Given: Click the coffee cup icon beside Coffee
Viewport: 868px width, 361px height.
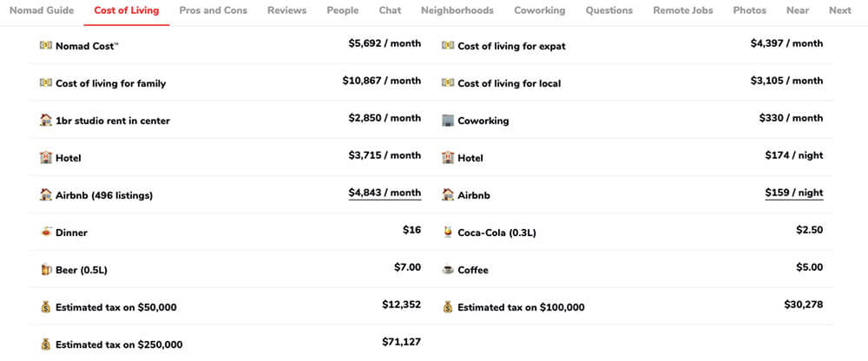Looking at the screenshot, I should (448, 270).
